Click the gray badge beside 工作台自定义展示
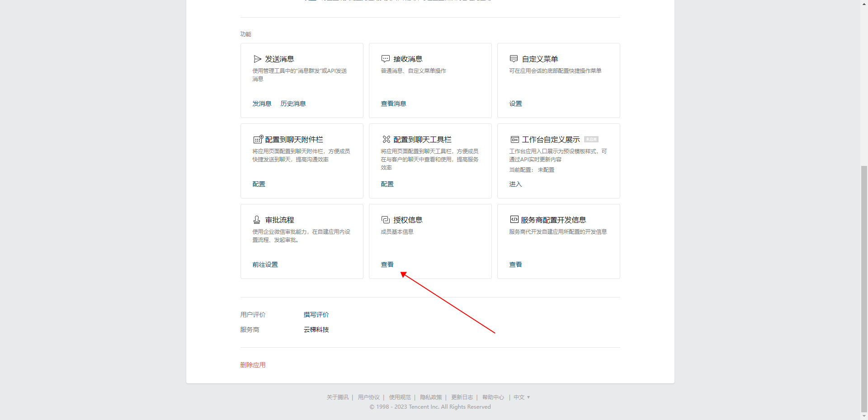This screenshot has height=420, width=868. (x=591, y=139)
